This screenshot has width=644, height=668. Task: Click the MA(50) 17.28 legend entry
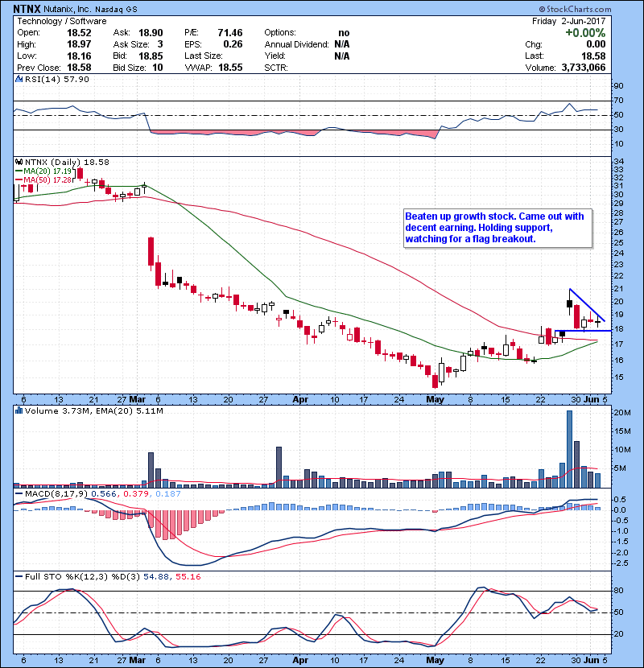(44, 180)
